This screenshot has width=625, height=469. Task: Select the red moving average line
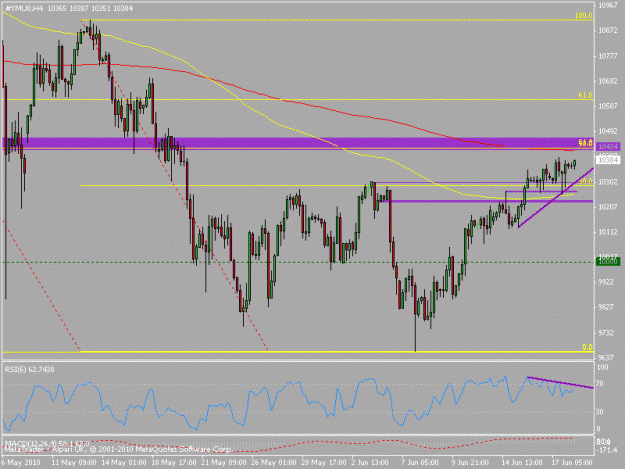click(279, 99)
